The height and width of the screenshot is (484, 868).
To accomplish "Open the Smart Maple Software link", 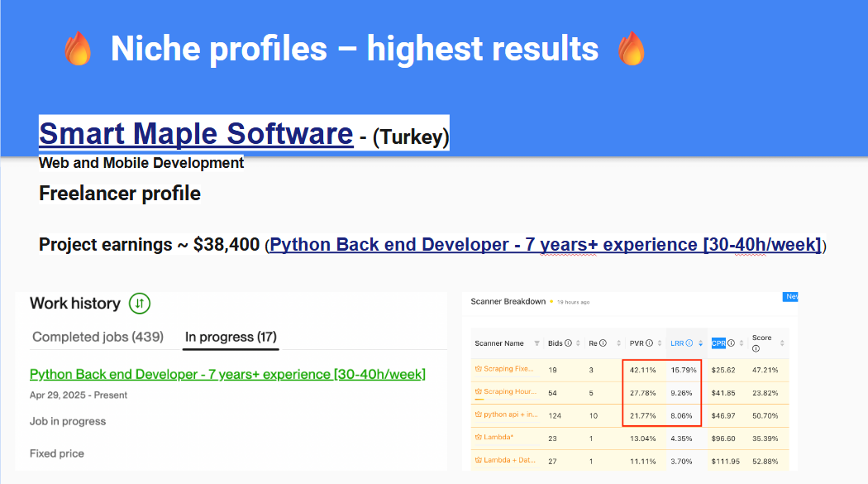I will 196,133.
